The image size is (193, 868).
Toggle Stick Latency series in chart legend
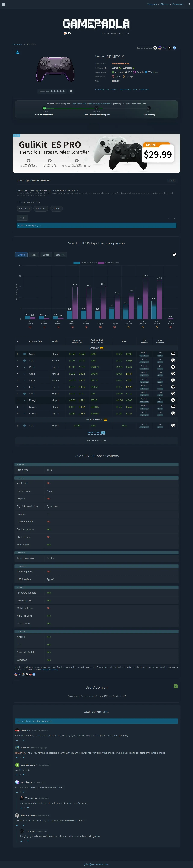[109, 263]
